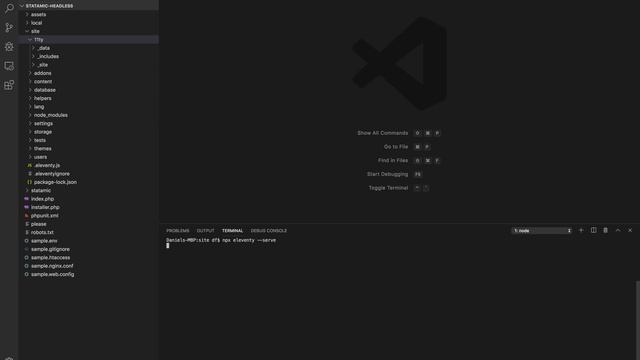Open the index.php file
Screen dimensions: 640x360
(89, 199)
